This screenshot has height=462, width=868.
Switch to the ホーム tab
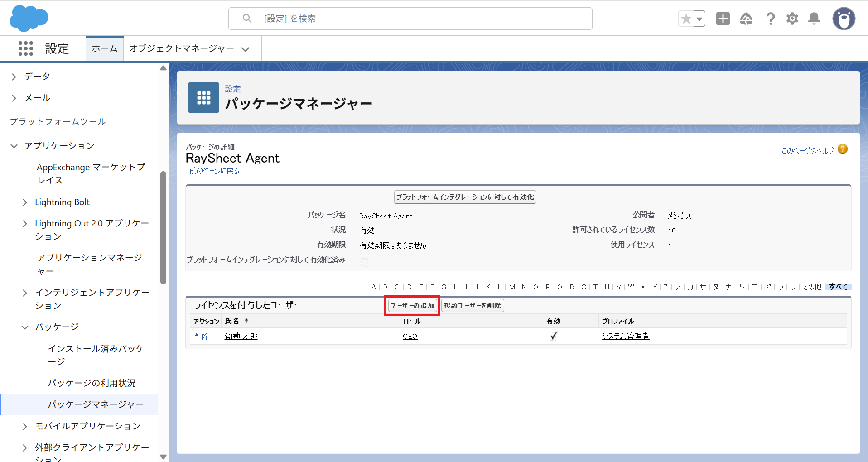point(105,48)
